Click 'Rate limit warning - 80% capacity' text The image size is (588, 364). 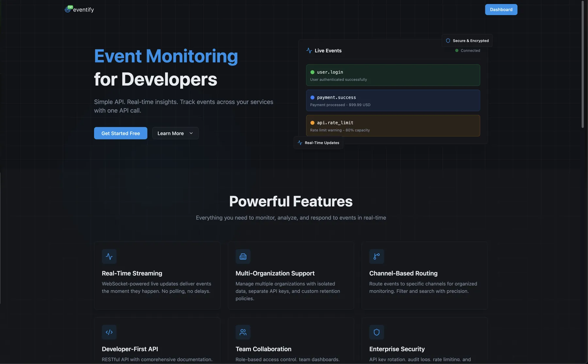pyautogui.click(x=340, y=130)
